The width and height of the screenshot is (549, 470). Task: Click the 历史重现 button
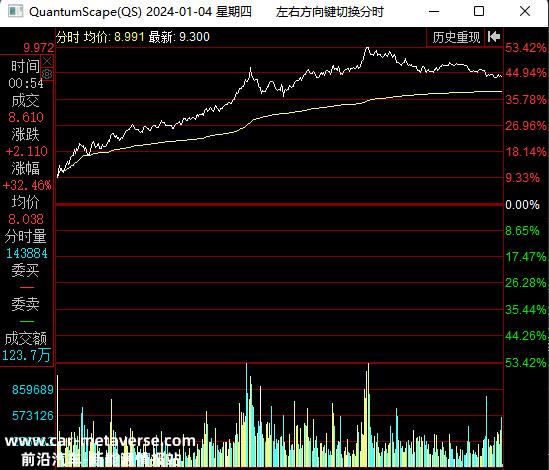456,37
